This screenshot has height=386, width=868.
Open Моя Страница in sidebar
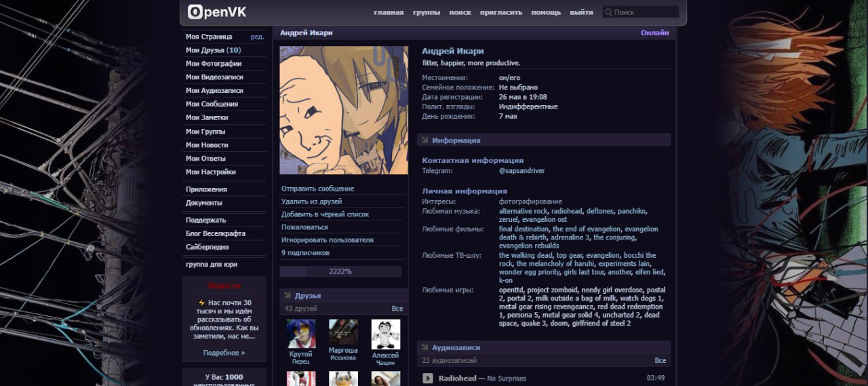click(209, 37)
